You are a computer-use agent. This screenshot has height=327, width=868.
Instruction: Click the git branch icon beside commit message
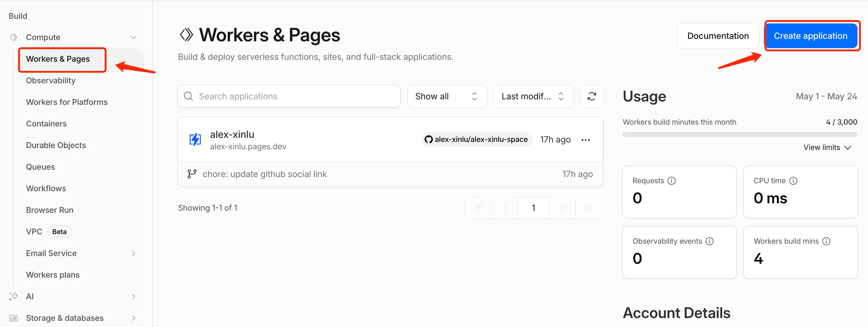(x=192, y=174)
